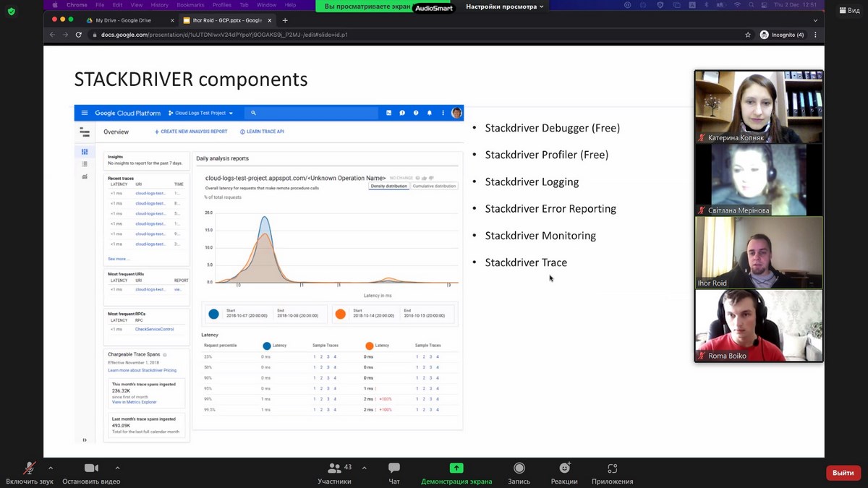Leave meeting with the red Выйти button

point(843,473)
